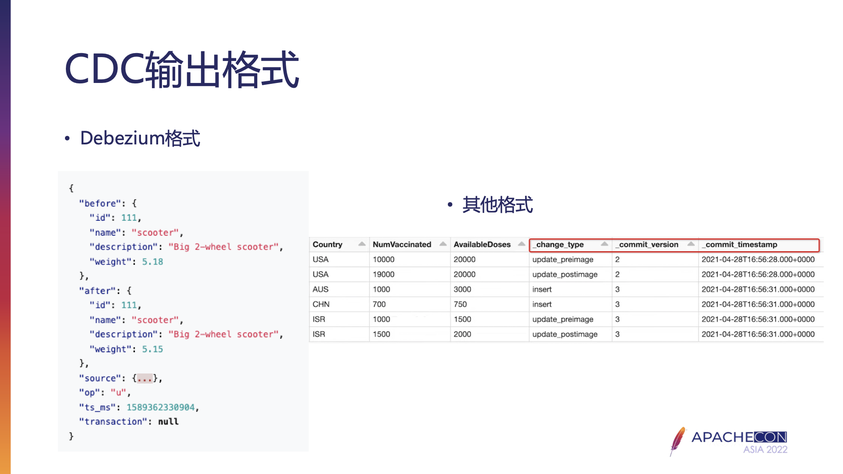The image size is (843, 474).
Task: Click the "before": { JSON line
Action: pyautogui.click(x=108, y=204)
